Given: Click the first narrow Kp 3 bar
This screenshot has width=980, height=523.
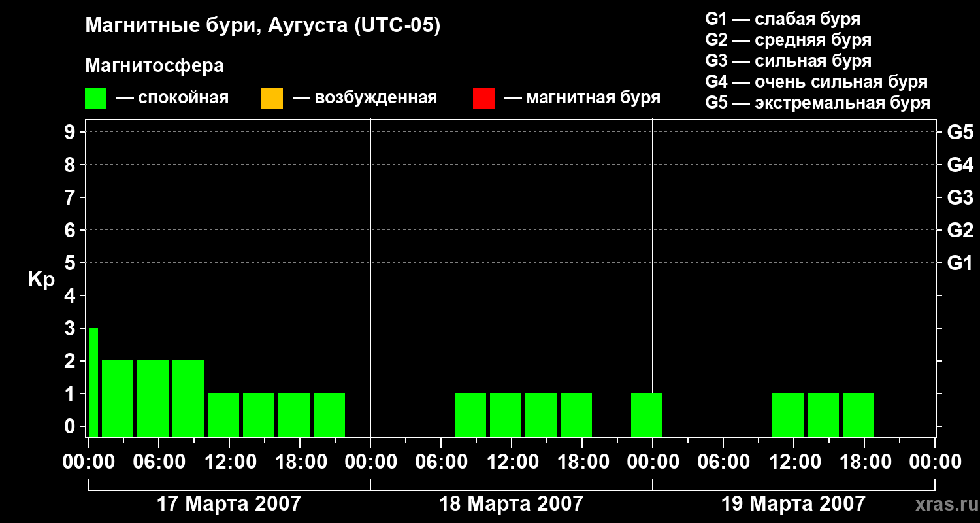Looking at the screenshot, I should pos(93,382).
